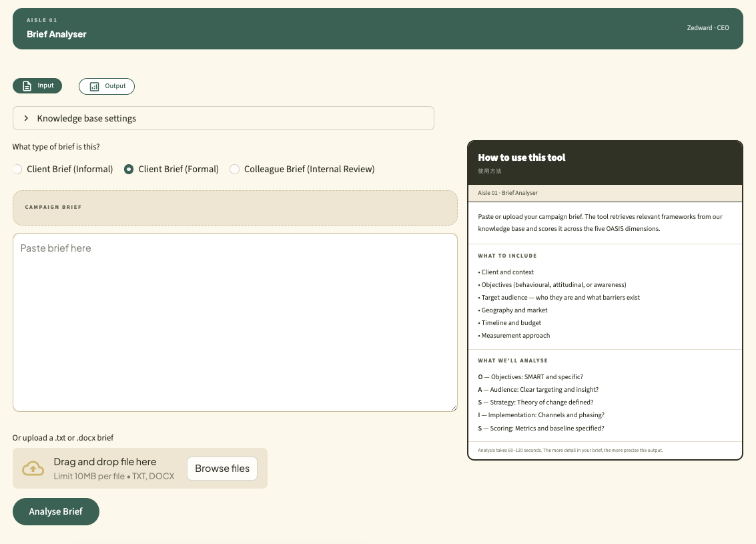
Task: Click the CAMPAIGN BRIEF section label
Action: click(53, 208)
